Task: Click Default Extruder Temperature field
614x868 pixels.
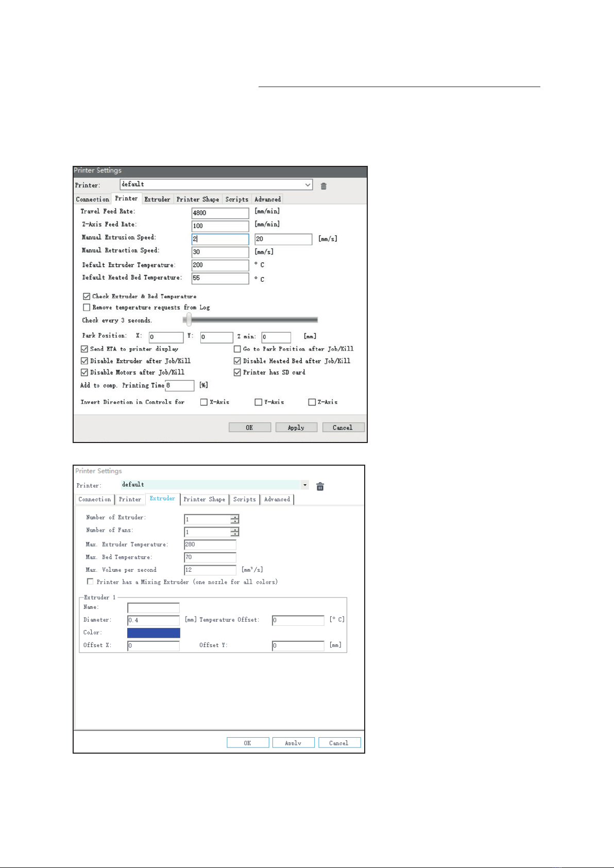Action: pos(220,265)
